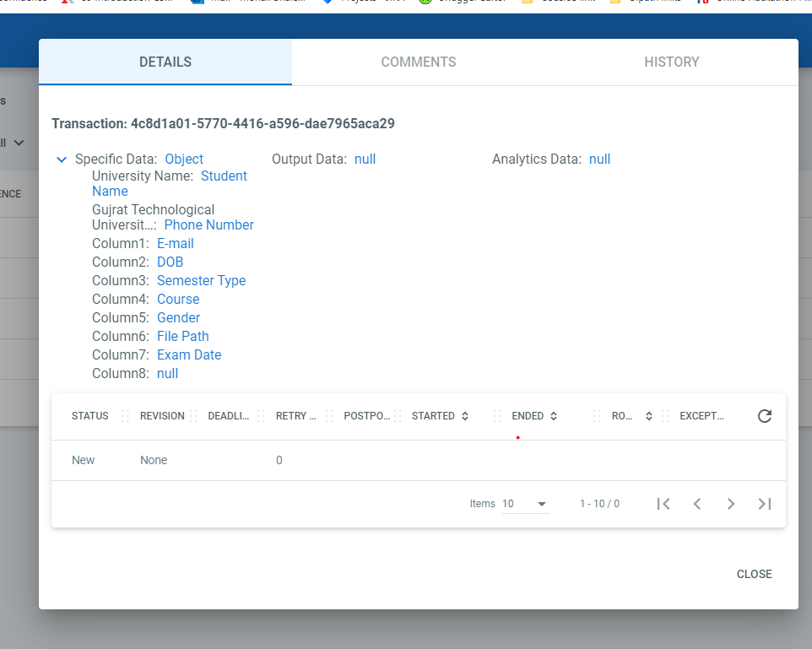The height and width of the screenshot is (649, 812).
Task: Click the Revision column header
Action: (162, 416)
